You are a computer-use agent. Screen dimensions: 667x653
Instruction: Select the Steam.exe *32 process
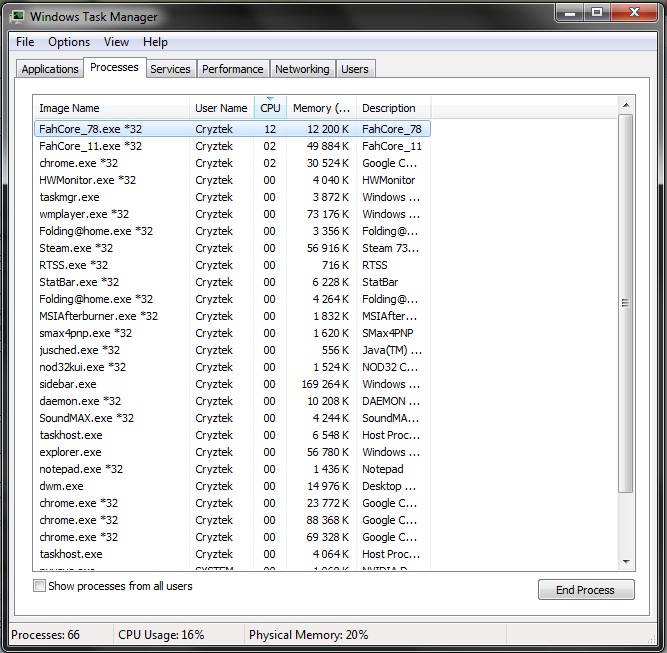click(x=232, y=248)
